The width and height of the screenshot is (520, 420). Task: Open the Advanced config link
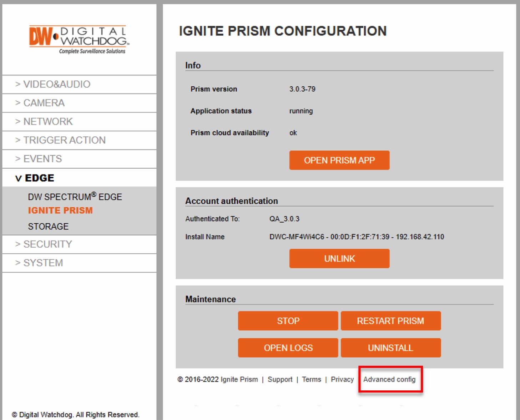(x=389, y=379)
